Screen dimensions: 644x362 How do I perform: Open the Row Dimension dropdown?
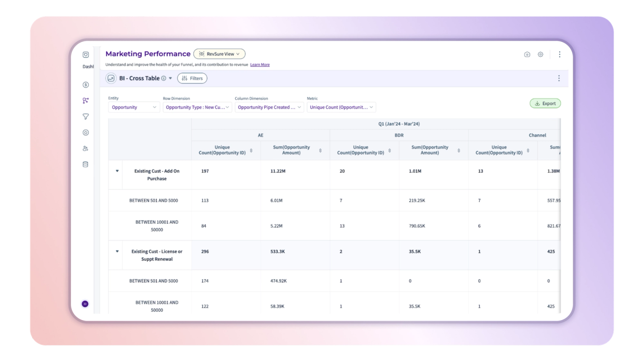point(197,107)
